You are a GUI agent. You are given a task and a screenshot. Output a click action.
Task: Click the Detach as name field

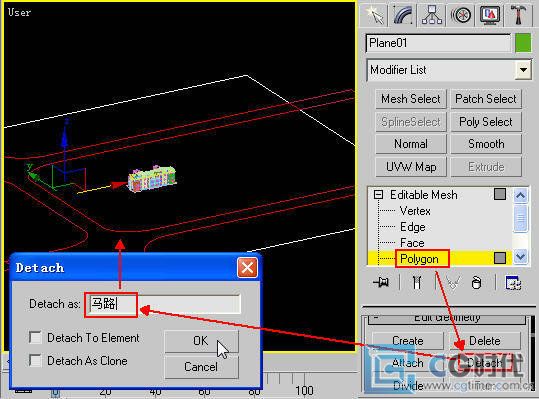coord(163,304)
